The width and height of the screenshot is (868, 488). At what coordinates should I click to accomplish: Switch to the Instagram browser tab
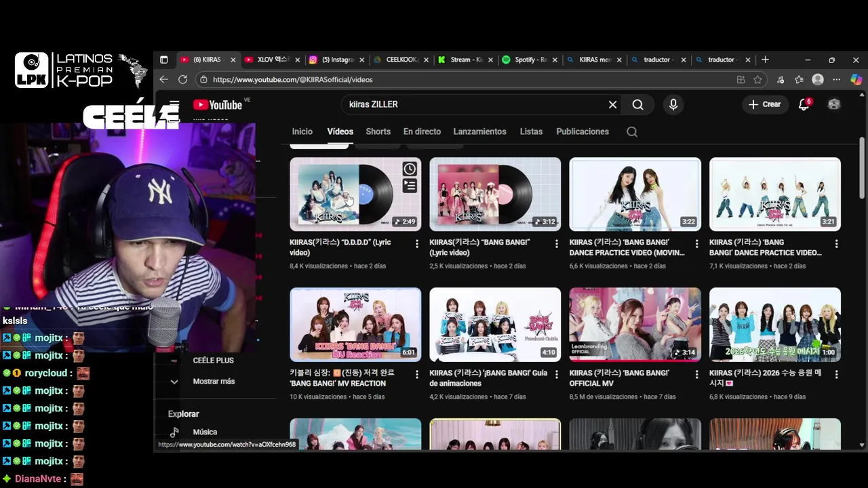coord(336,60)
